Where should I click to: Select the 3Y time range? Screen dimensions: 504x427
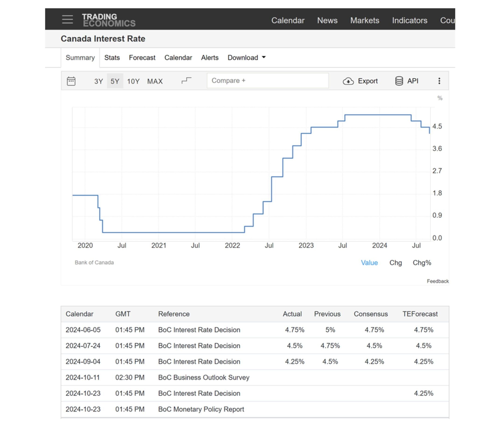point(98,81)
